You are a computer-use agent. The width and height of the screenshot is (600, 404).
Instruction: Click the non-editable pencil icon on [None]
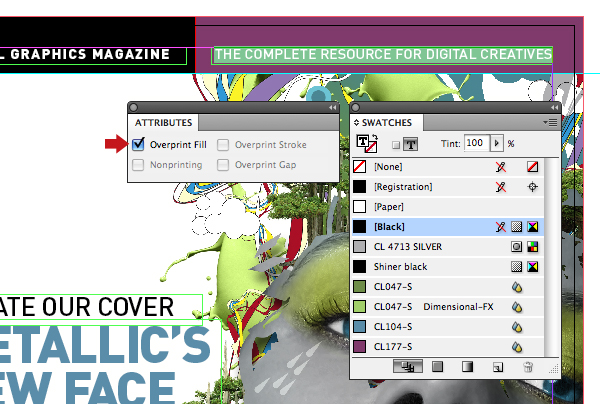coord(501,167)
